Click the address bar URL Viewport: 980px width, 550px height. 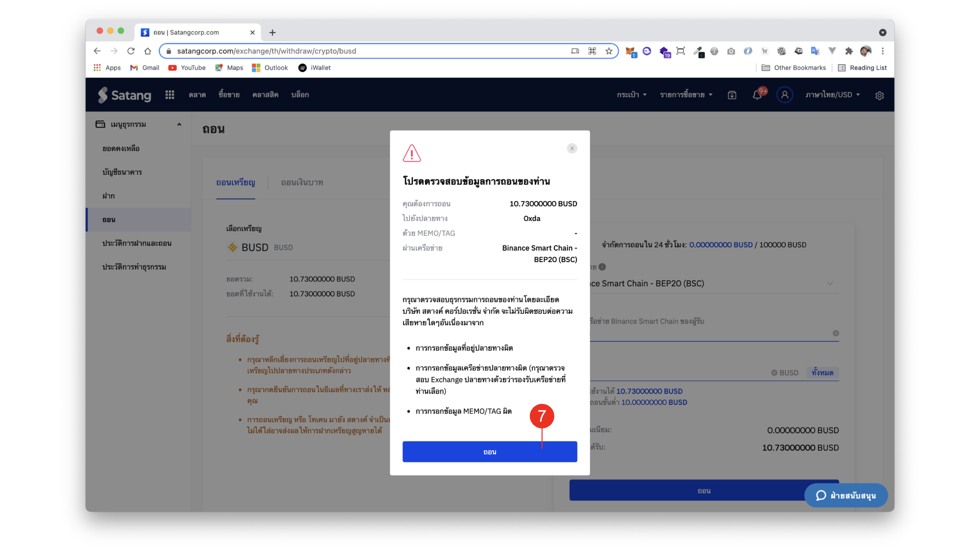click(266, 51)
